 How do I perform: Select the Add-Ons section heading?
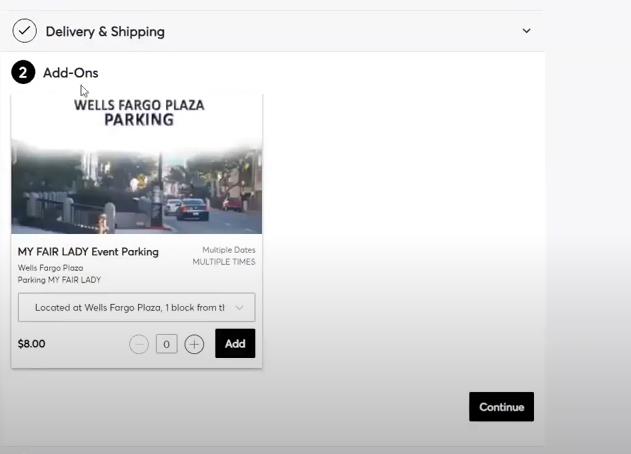point(70,73)
